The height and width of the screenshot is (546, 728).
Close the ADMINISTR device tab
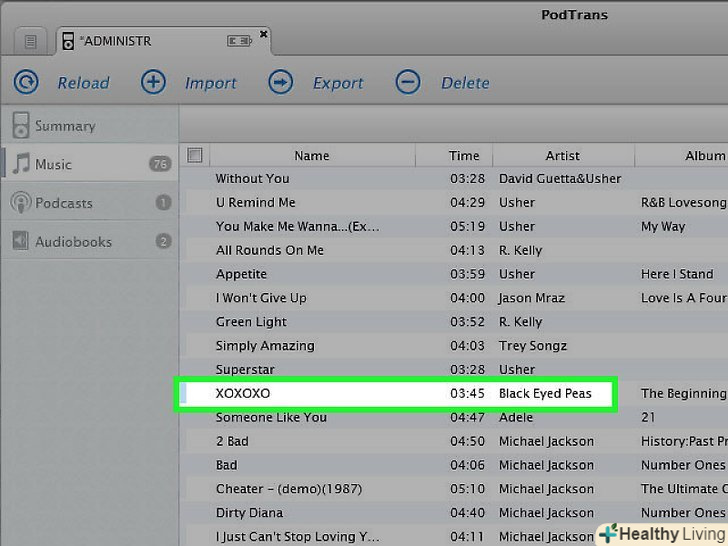pyautogui.click(x=263, y=34)
